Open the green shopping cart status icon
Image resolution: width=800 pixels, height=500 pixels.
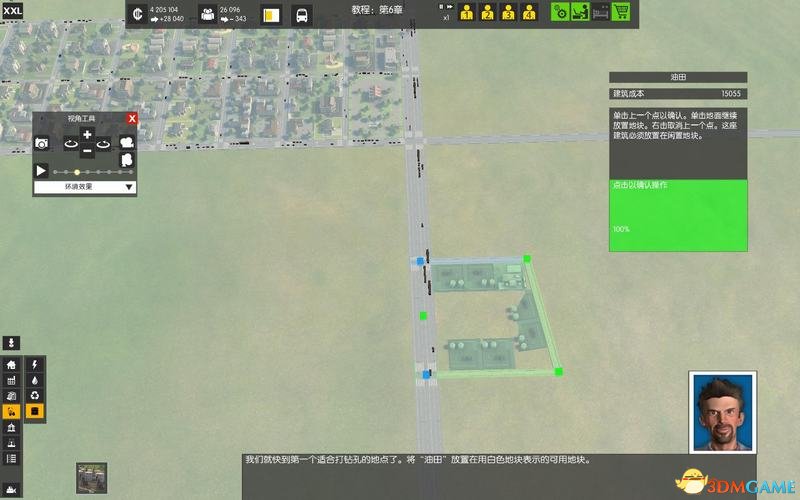[621, 12]
